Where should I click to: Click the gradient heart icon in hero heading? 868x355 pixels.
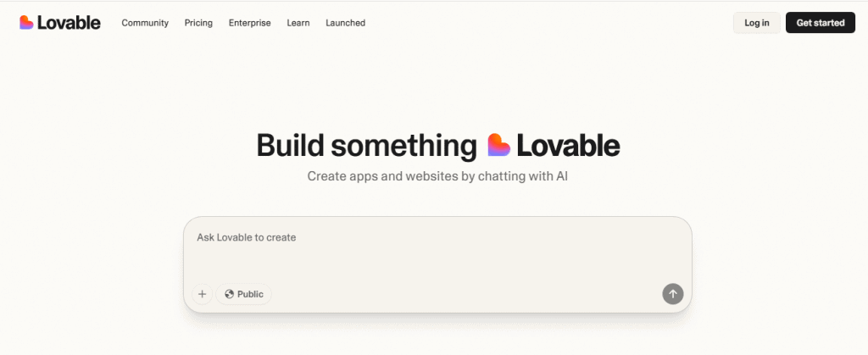[498, 145]
